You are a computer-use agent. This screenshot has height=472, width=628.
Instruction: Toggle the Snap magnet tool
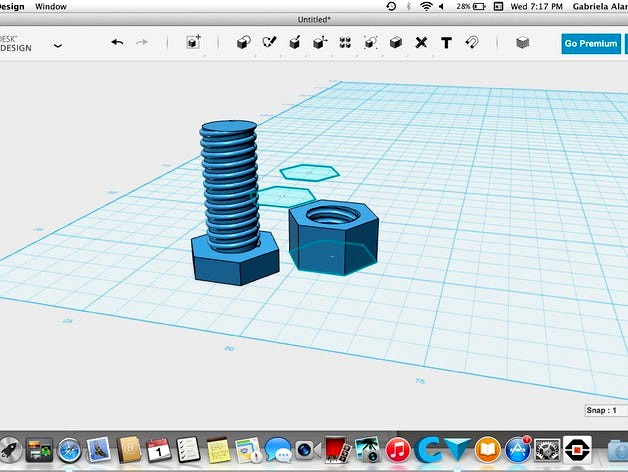[x=472, y=43]
